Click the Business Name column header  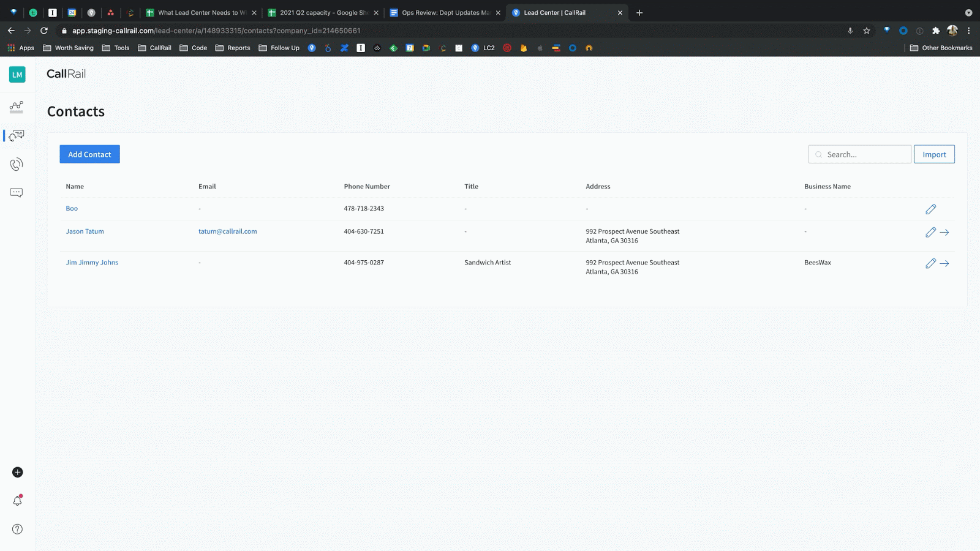point(827,187)
